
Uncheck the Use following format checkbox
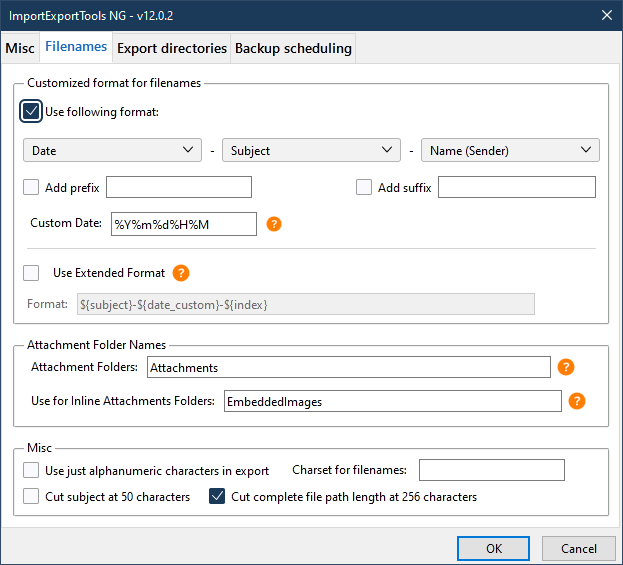click(x=31, y=111)
